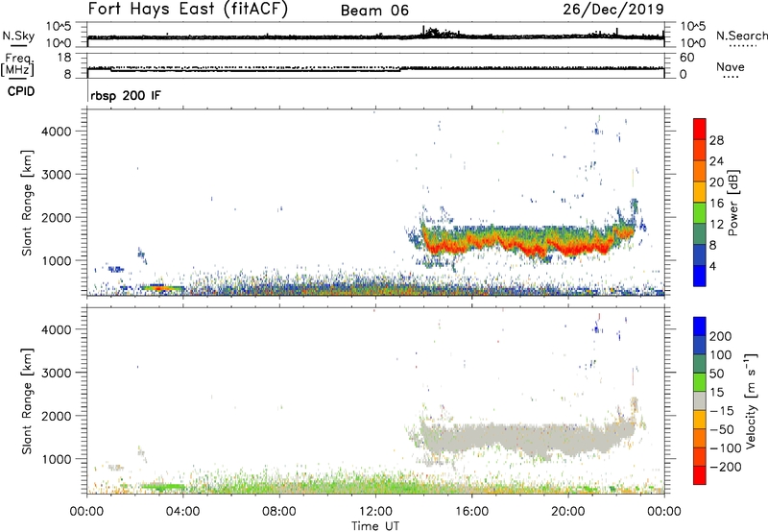Click the 'rbsp 200 IF' text
This screenshot has height=532, width=768.
point(126,96)
